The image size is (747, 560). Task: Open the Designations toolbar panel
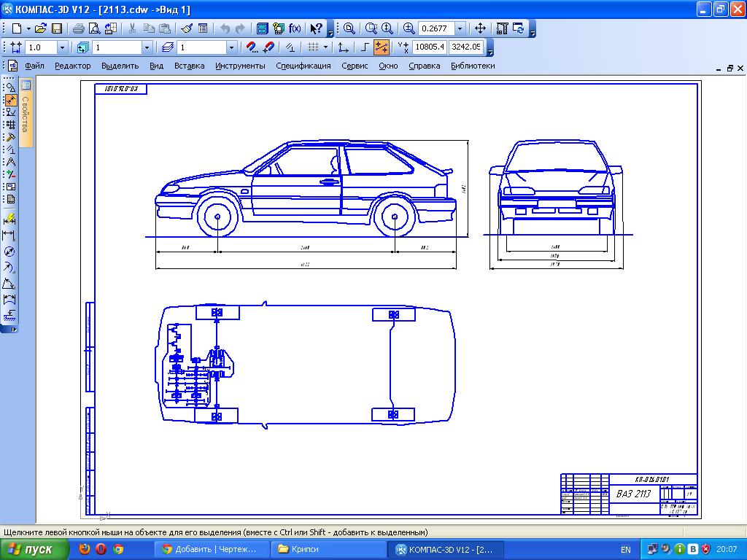coord(10,112)
